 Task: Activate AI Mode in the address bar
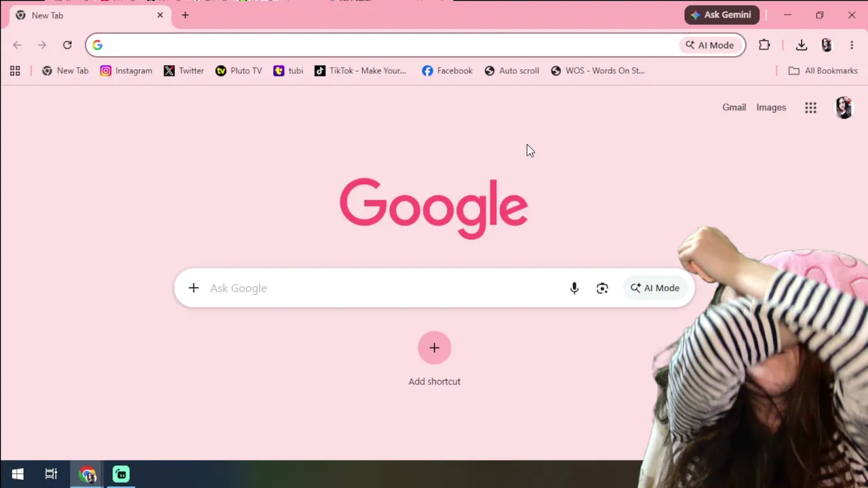point(709,45)
